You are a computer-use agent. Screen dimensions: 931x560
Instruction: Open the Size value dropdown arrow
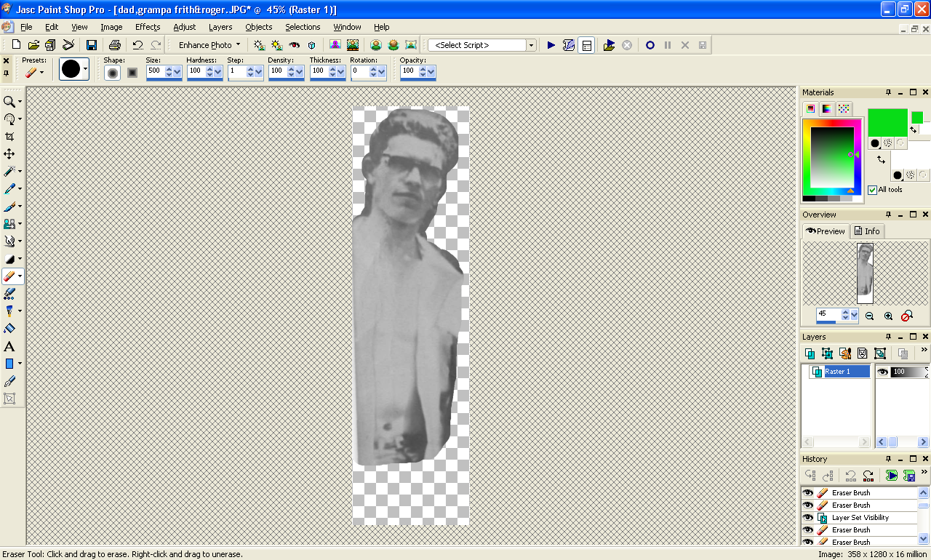click(x=178, y=71)
